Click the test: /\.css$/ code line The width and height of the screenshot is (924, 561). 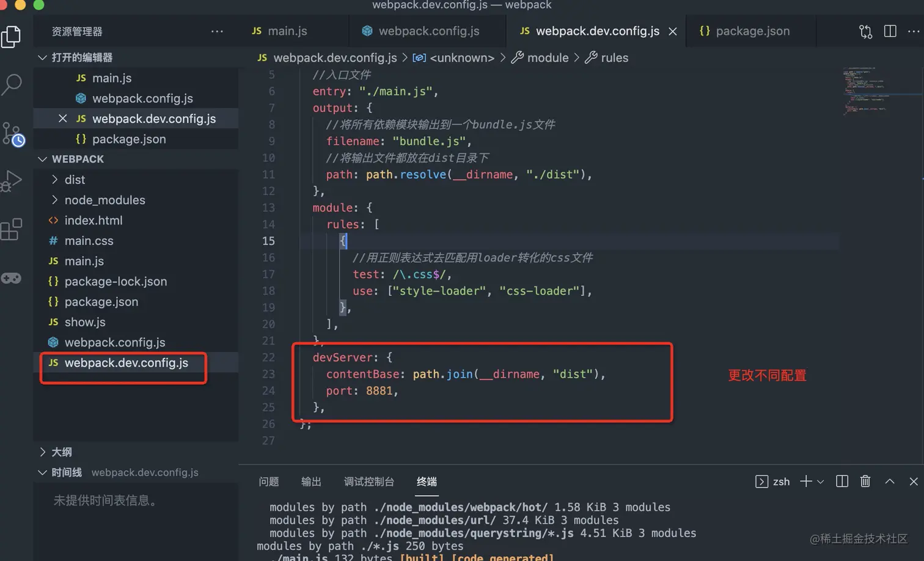click(402, 275)
